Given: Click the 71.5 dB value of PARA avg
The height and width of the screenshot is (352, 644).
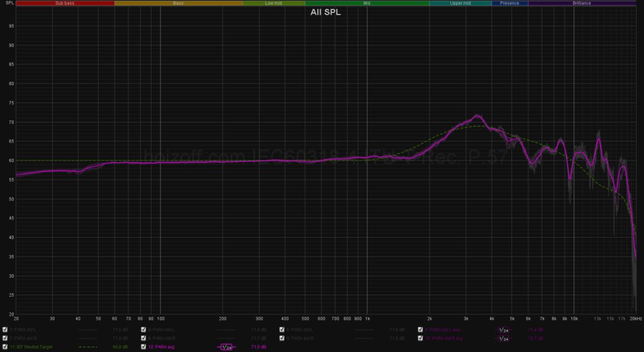Looking at the screenshot, I should pyautogui.click(x=258, y=347).
